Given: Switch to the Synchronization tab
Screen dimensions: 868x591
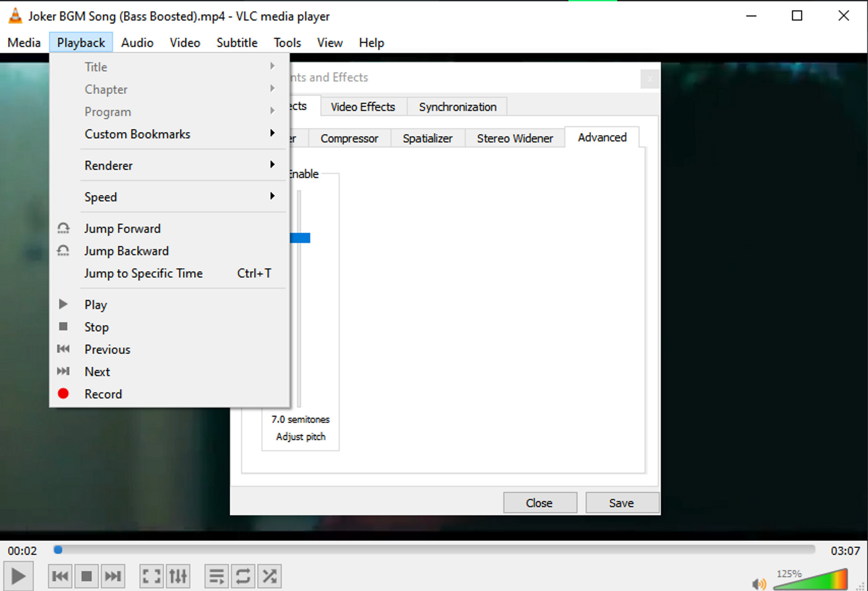Looking at the screenshot, I should (457, 107).
